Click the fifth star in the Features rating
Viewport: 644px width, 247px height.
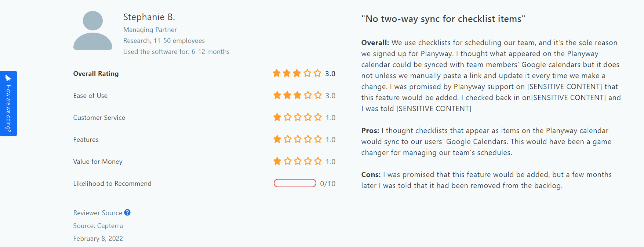[317, 139]
